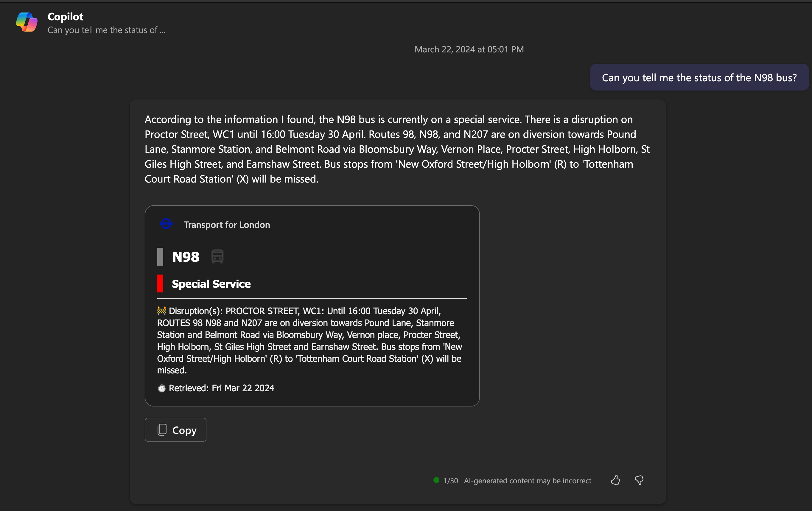Image resolution: width=812 pixels, height=511 pixels.
Task: Click 'AI-generated content may be incorrect' notice
Action: (x=528, y=481)
